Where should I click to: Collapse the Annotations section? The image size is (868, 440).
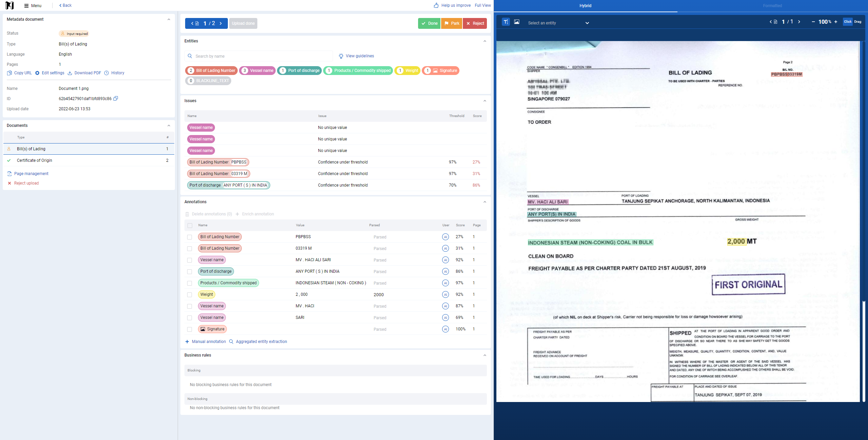point(485,202)
